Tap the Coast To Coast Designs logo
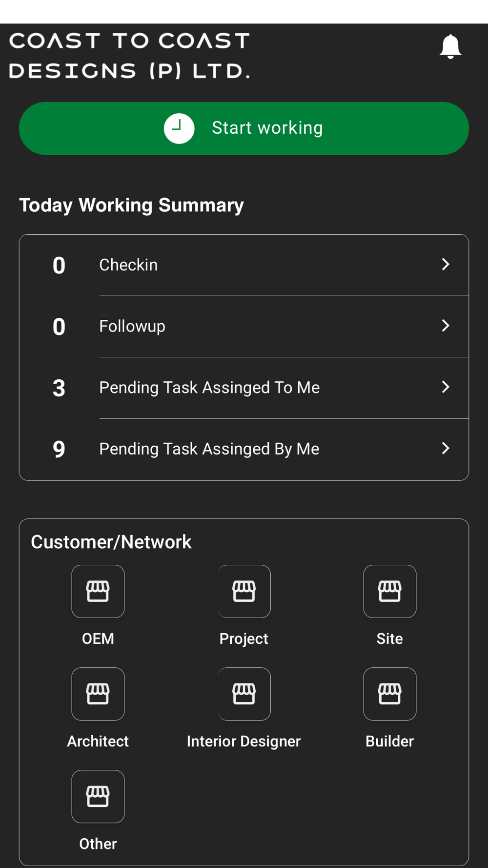 tap(130, 56)
